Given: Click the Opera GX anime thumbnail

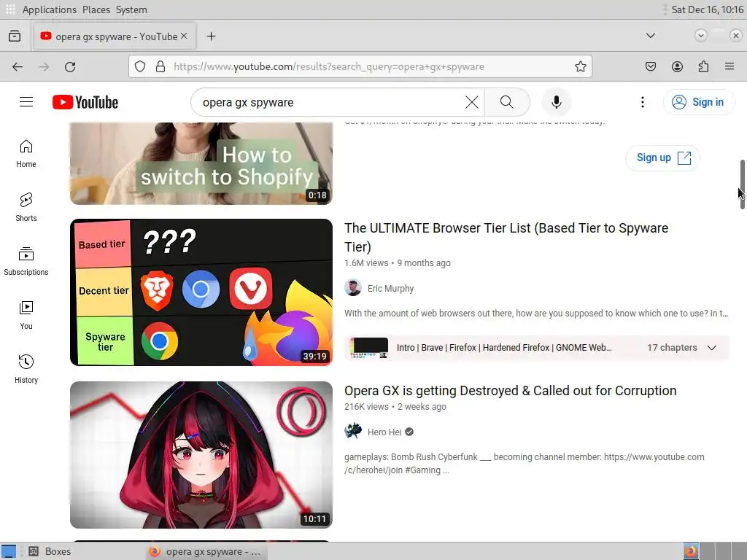Looking at the screenshot, I should click(x=201, y=455).
